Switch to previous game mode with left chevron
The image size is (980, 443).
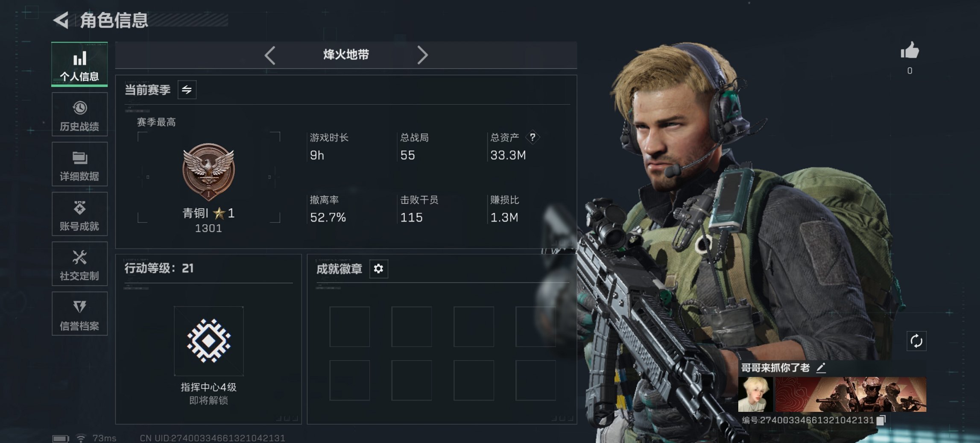pyautogui.click(x=269, y=55)
